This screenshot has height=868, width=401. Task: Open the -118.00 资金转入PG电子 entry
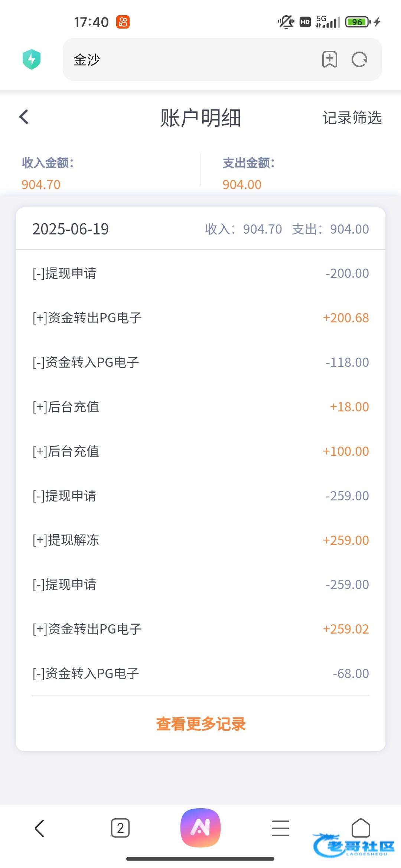(200, 362)
